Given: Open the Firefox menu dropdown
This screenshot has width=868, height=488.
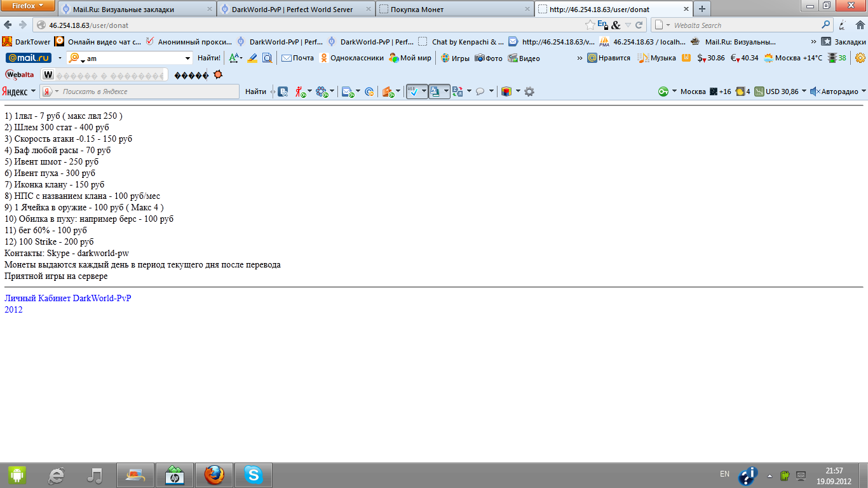Looking at the screenshot, I should [x=28, y=6].
